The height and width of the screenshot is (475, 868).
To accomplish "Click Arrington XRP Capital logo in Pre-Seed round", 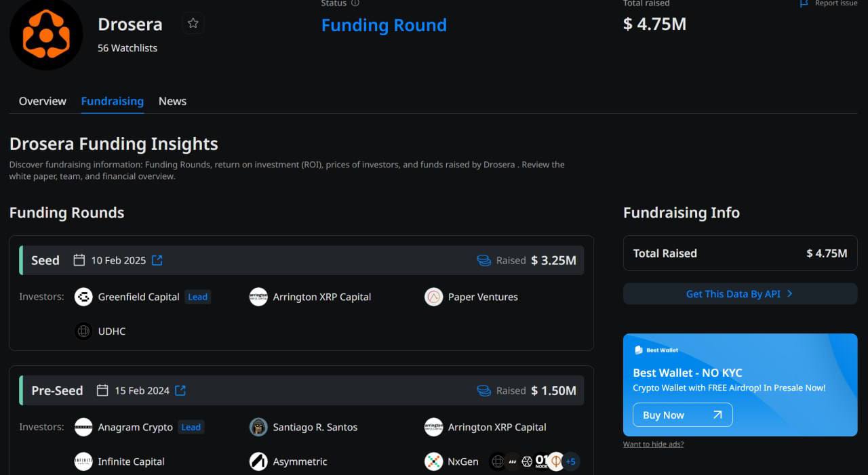I will (x=433, y=427).
